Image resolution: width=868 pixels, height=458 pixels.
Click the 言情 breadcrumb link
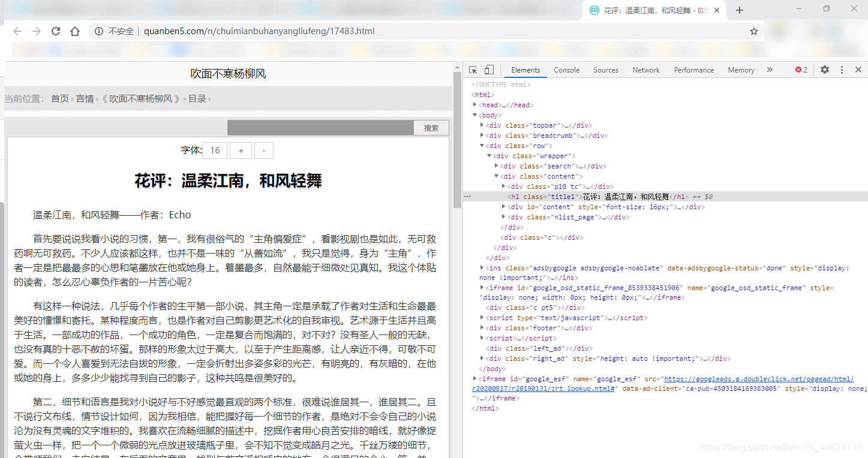pyautogui.click(x=85, y=99)
